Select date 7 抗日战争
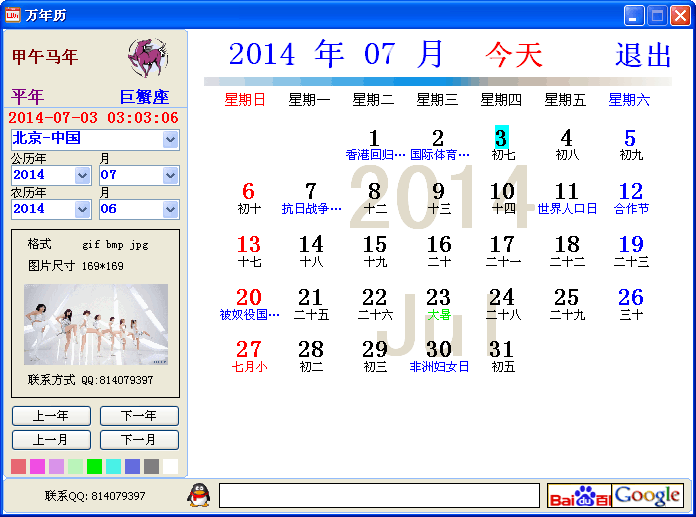Screen dimensions: 696x517 pyautogui.click(x=311, y=198)
